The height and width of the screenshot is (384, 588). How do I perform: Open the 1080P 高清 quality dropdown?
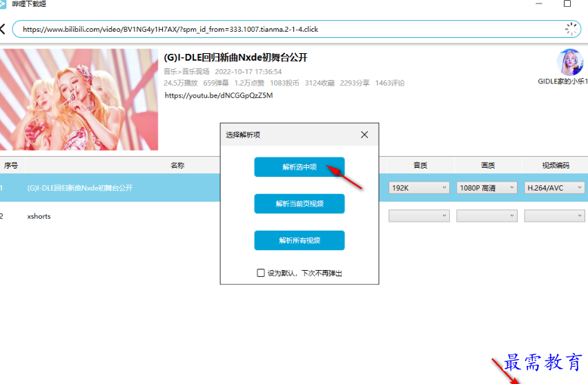[x=487, y=188]
